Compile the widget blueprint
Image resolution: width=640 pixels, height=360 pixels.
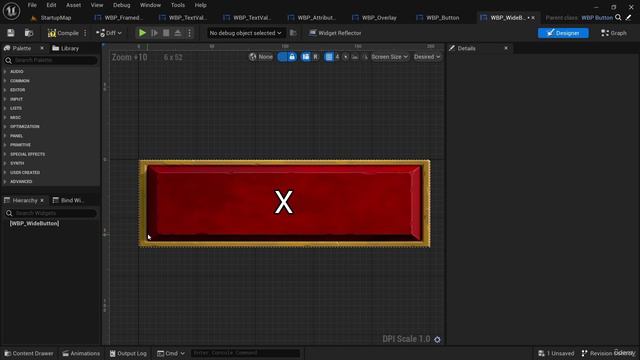[63, 33]
